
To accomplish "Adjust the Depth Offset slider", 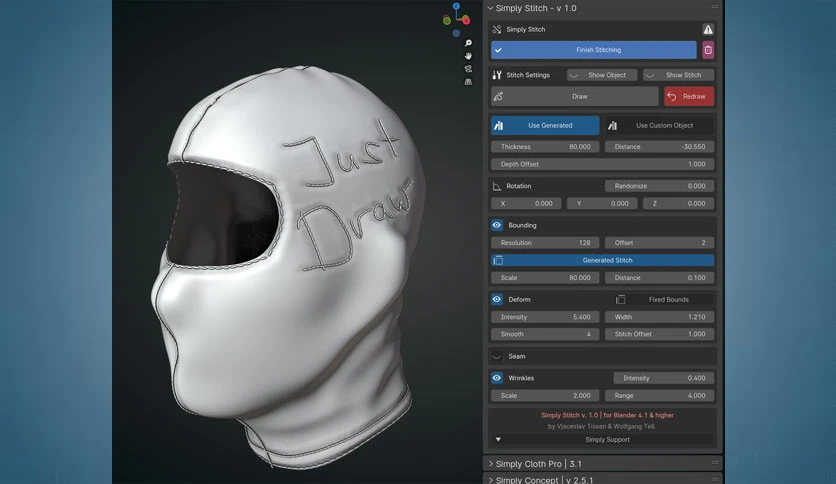I will (x=602, y=164).
